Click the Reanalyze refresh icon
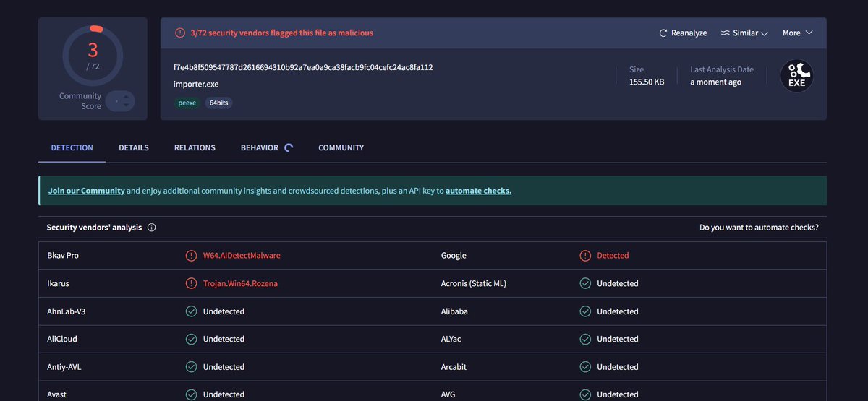Screen dimensions: 868x401 (663, 33)
